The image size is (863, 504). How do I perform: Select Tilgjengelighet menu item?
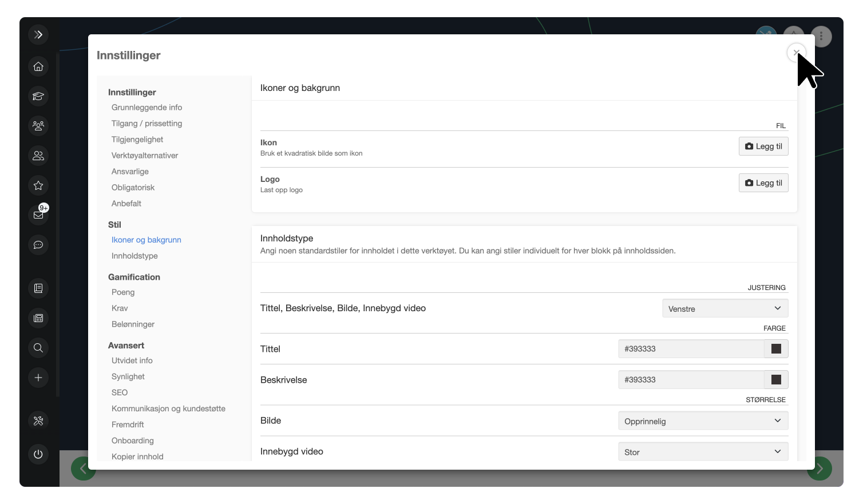pyautogui.click(x=137, y=140)
